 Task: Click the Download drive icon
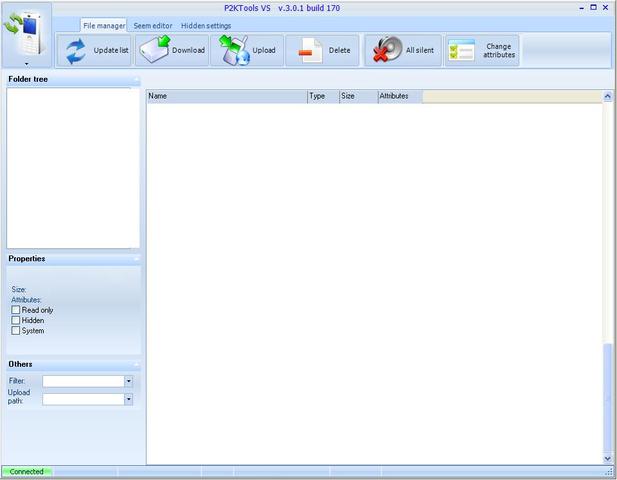pyautogui.click(x=154, y=50)
